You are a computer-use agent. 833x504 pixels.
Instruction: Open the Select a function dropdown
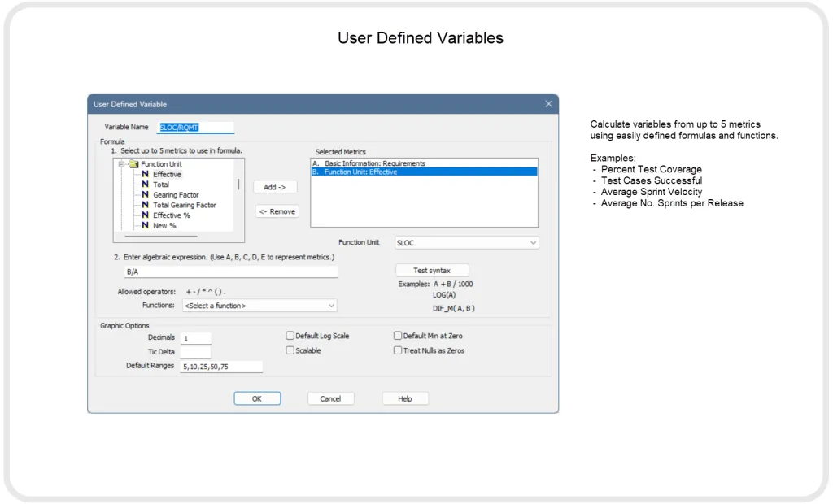(x=259, y=306)
